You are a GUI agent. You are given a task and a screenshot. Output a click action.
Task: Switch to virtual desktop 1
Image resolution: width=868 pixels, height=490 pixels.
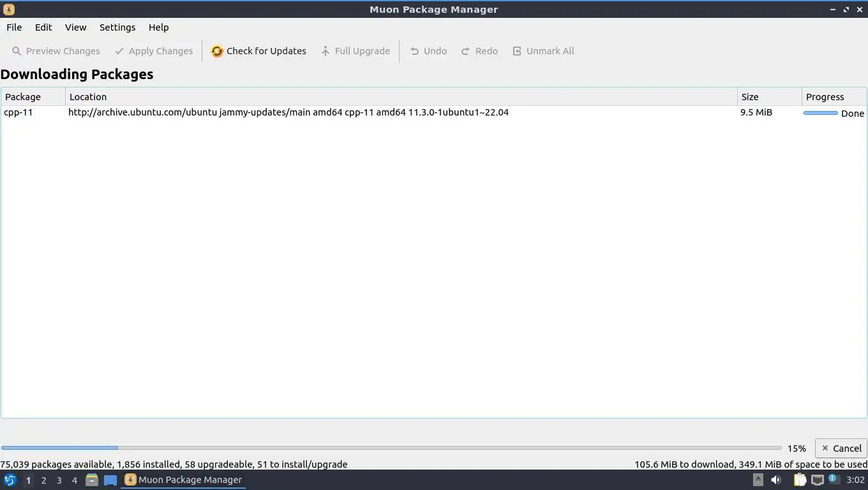[x=28, y=480]
